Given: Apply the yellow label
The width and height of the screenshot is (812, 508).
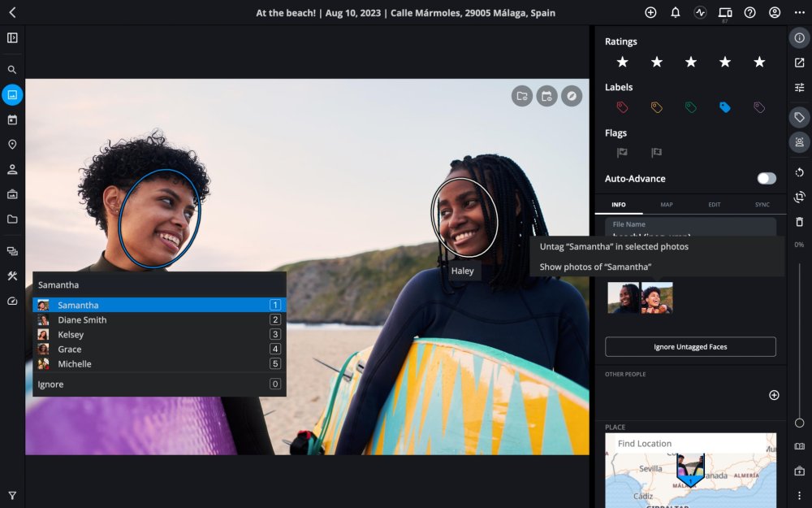Looking at the screenshot, I should 657,107.
